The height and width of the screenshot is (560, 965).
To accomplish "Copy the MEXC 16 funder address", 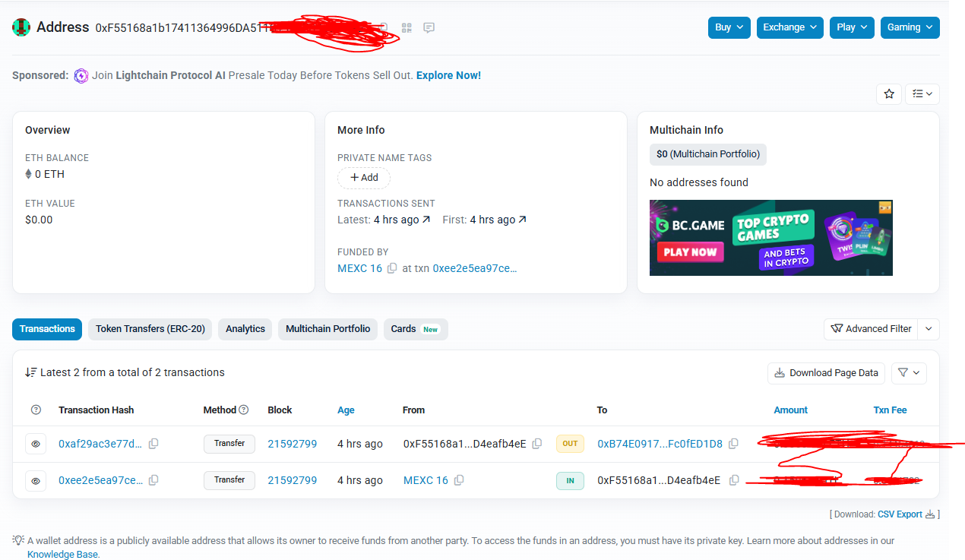I will click(x=392, y=268).
